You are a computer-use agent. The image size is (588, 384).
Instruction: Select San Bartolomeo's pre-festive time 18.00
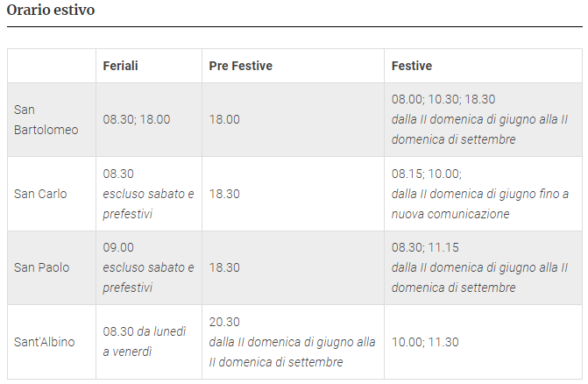point(224,120)
